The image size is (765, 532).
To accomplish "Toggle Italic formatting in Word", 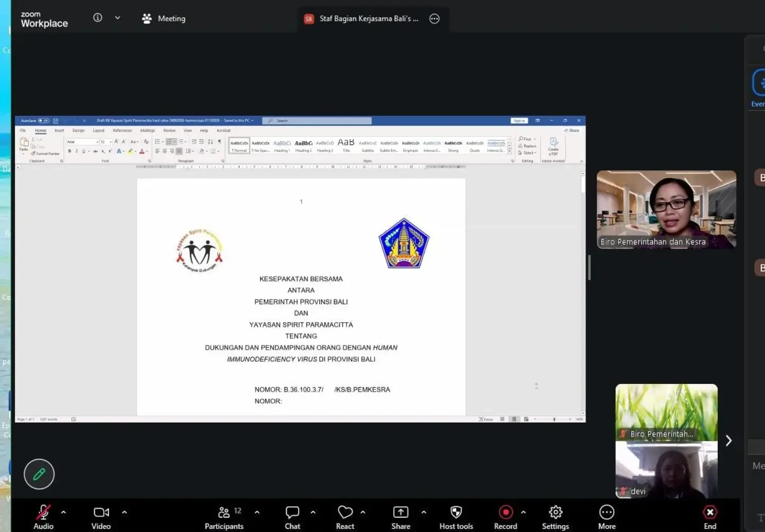I will pyautogui.click(x=76, y=151).
